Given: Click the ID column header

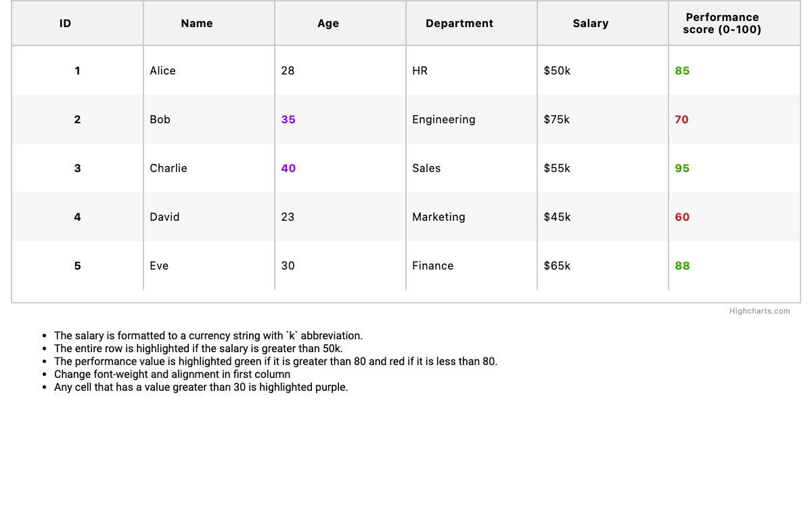Looking at the screenshot, I should pyautogui.click(x=66, y=24).
